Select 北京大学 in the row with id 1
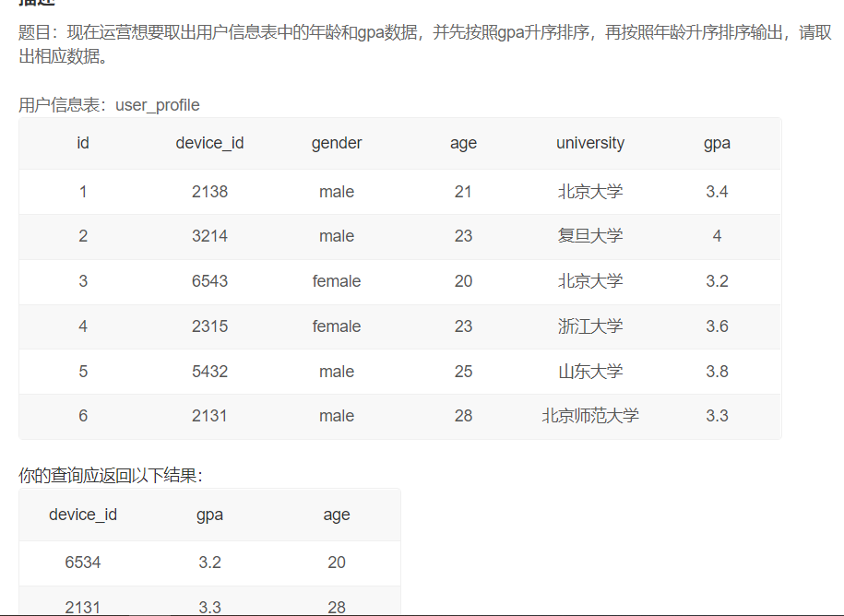This screenshot has width=844, height=616. [590, 192]
